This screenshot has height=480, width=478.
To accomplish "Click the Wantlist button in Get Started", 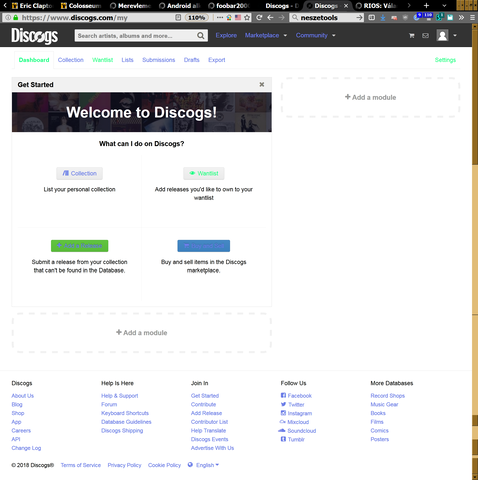I will pyautogui.click(x=204, y=173).
